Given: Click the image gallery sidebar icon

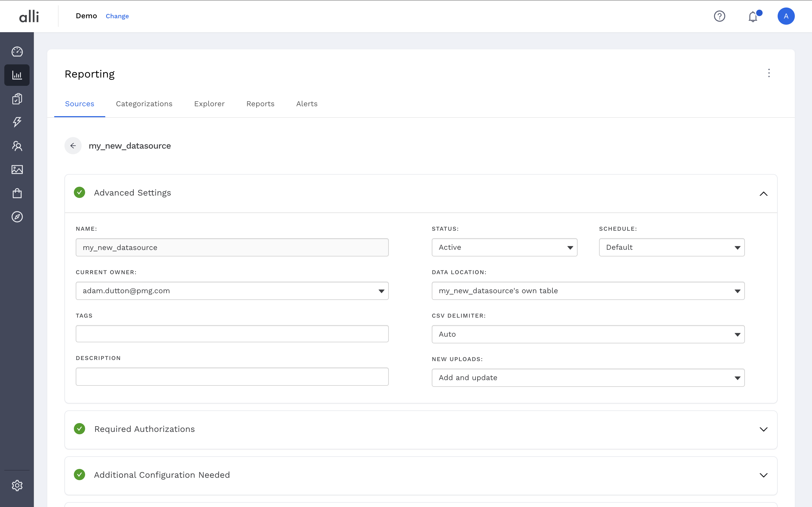Looking at the screenshot, I should 17,170.
